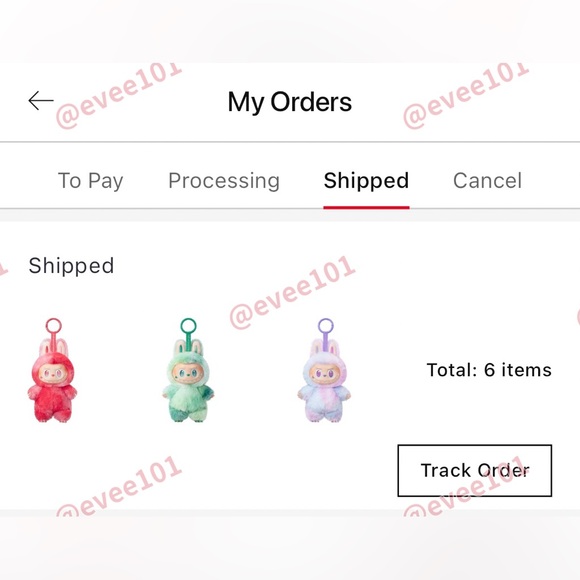The width and height of the screenshot is (580, 580).
Task: Select the Shipped tab
Action: coord(366,181)
